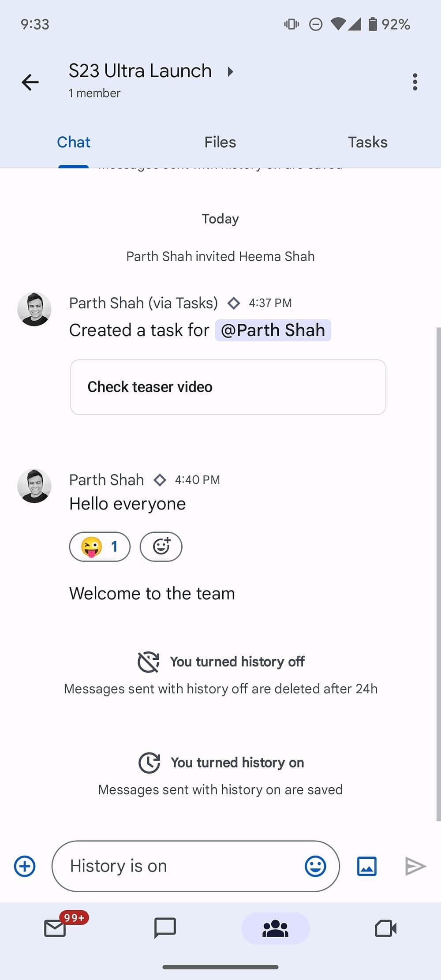This screenshot has width=441, height=980.
Task: Switch to the Tasks tab
Action: (367, 142)
